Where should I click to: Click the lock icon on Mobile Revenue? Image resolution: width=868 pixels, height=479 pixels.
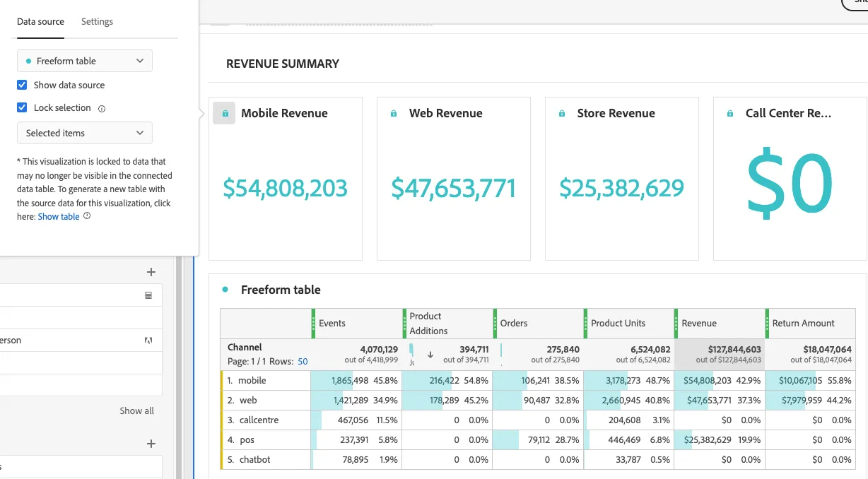[225, 113]
